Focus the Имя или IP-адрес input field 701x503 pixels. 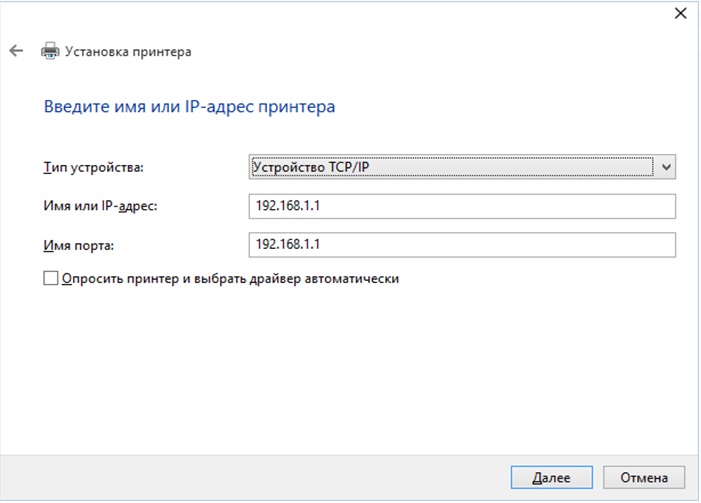[x=460, y=206]
